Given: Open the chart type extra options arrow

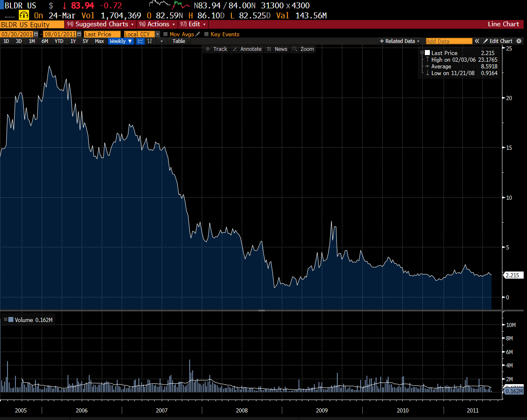Looking at the screenshot, I should click(161, 41).
